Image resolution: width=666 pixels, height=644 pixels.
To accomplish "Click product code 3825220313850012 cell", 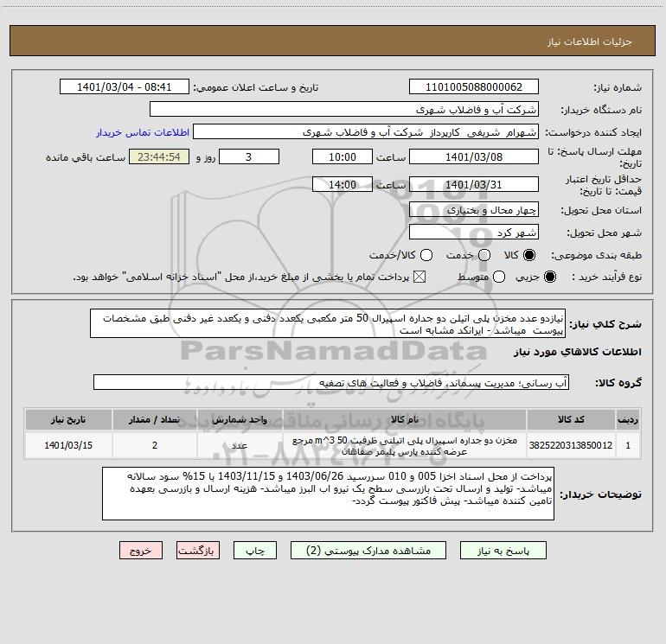I will [571, 445].
